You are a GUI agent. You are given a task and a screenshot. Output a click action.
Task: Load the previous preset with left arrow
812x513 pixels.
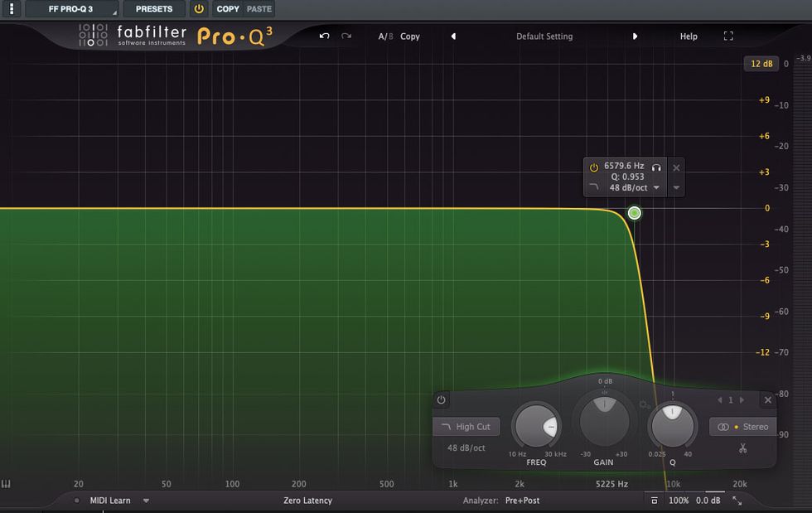(x=454, y=36)
